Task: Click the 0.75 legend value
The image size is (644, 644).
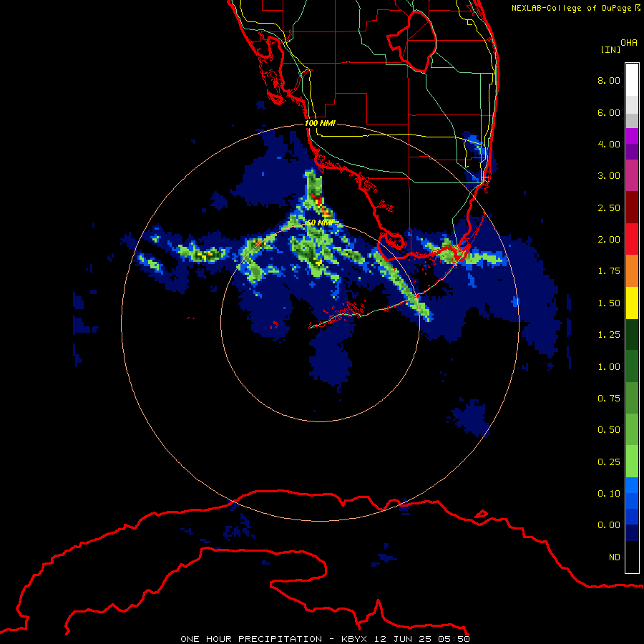Action: [x=609, y=399]
